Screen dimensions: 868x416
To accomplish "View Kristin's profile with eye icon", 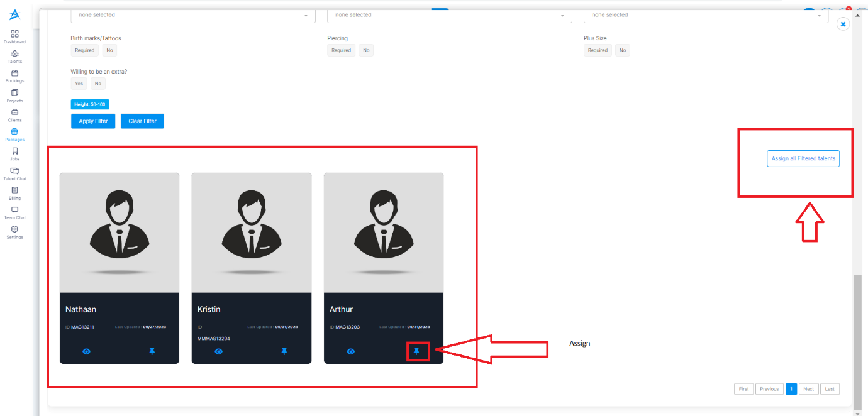I will coord(219,351).
